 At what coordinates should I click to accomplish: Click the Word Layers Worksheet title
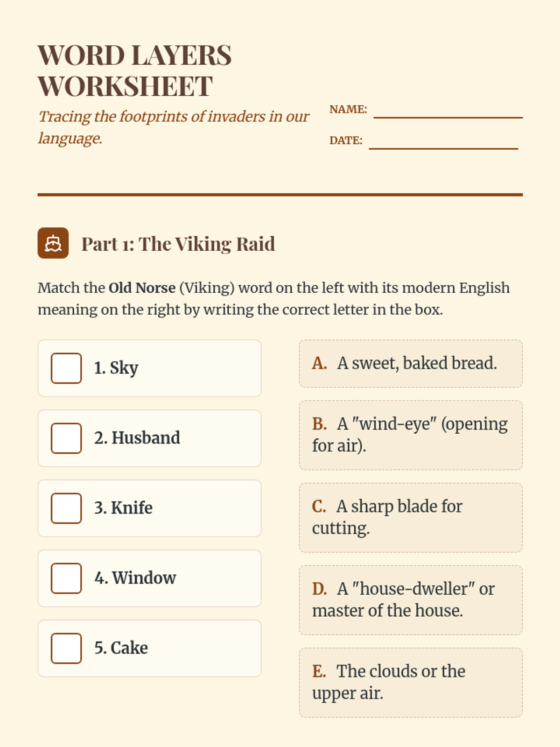click(134, 70)
